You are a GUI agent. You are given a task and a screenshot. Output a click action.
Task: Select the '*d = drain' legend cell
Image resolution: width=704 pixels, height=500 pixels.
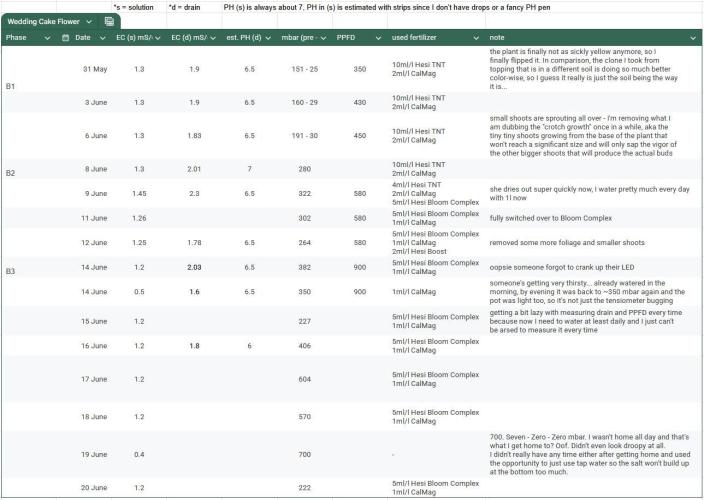(x=185, y=8)
